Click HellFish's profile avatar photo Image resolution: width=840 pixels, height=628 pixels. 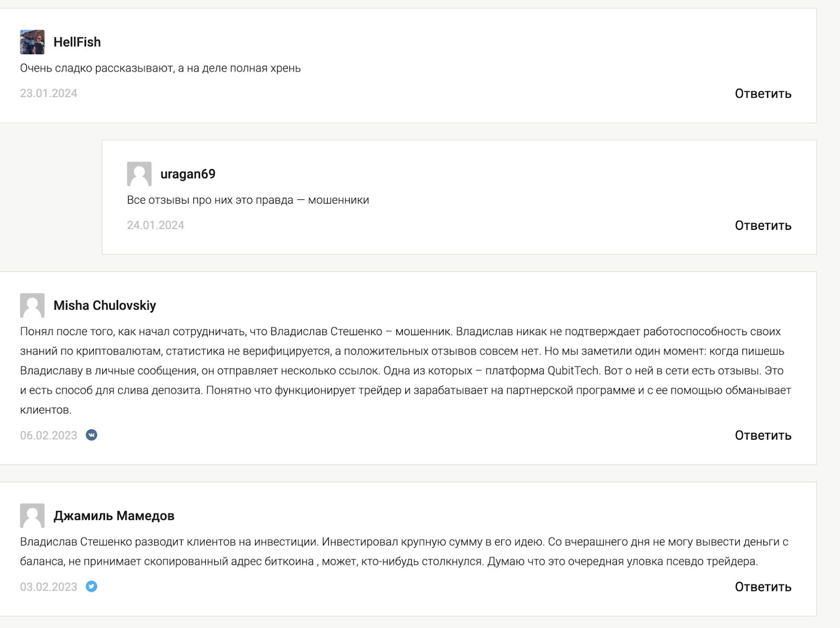pos(32,42)
